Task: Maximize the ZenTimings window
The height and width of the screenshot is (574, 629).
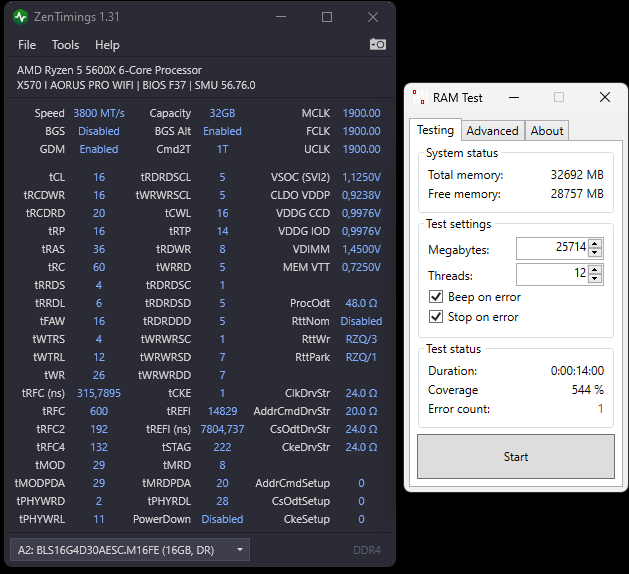Action: point(327,17)
